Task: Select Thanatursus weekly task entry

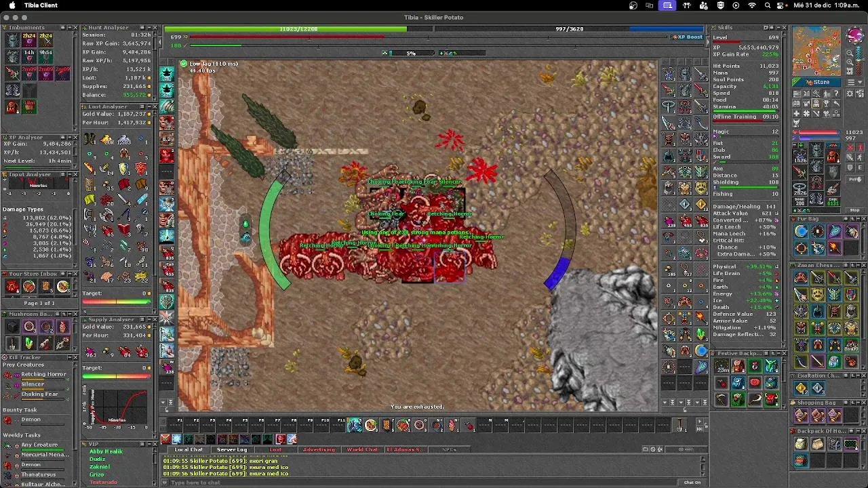Action: [39, 474]
